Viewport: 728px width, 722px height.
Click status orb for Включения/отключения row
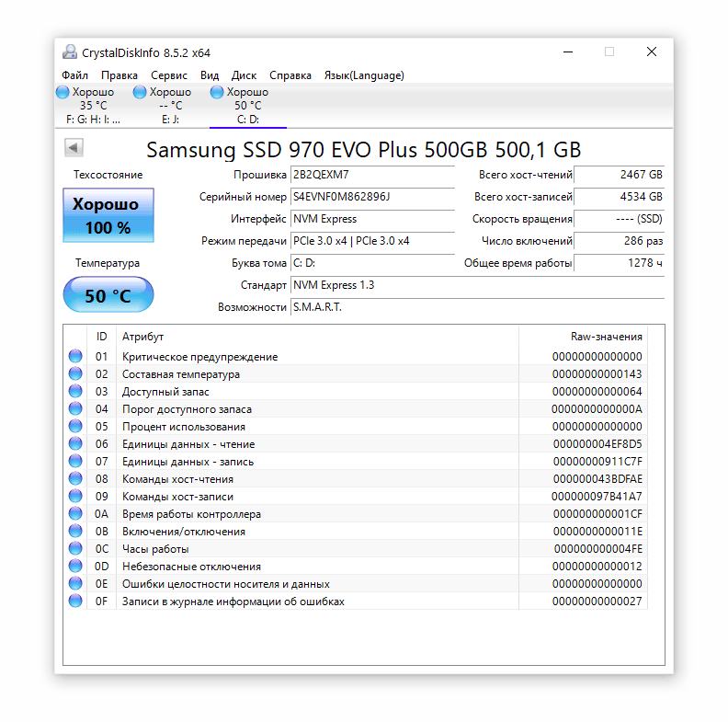click(x=75, y=531)
